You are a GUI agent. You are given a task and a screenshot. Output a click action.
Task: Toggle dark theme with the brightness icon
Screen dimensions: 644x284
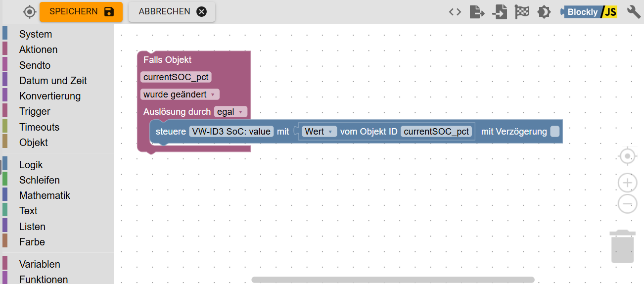[x=544, y=12]
